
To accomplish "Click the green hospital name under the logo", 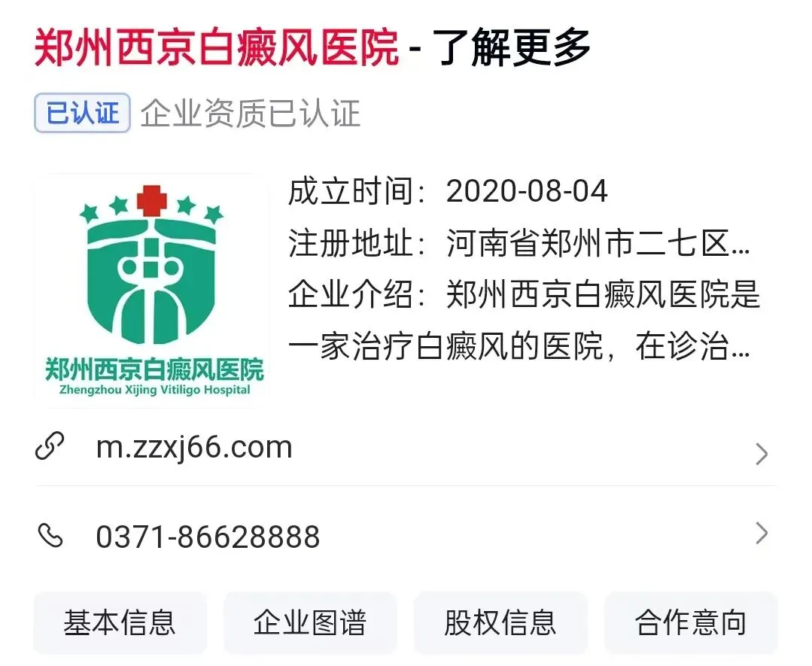I will click(154, 369).
